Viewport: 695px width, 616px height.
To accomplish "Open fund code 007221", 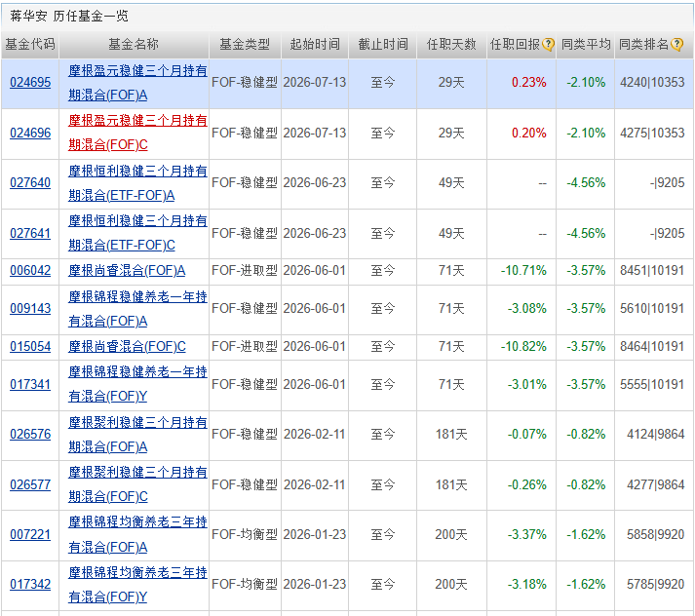I will point(30,534).
